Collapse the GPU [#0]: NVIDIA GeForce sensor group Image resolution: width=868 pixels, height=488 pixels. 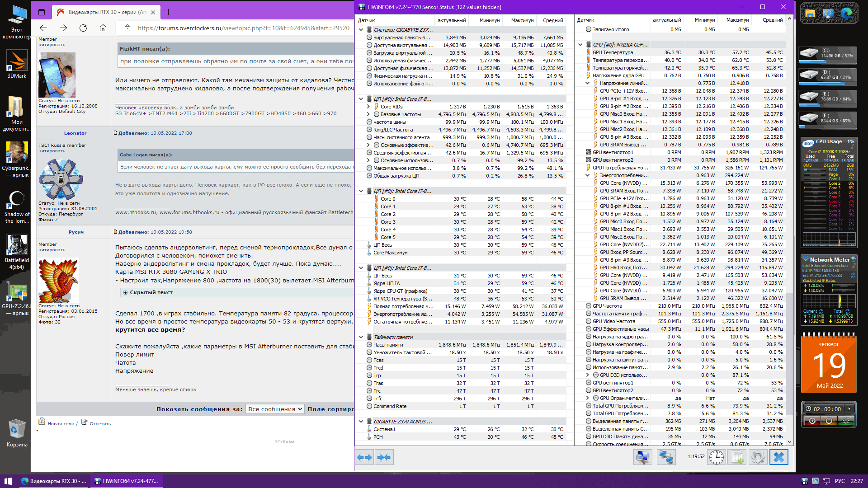pos(580,45)
